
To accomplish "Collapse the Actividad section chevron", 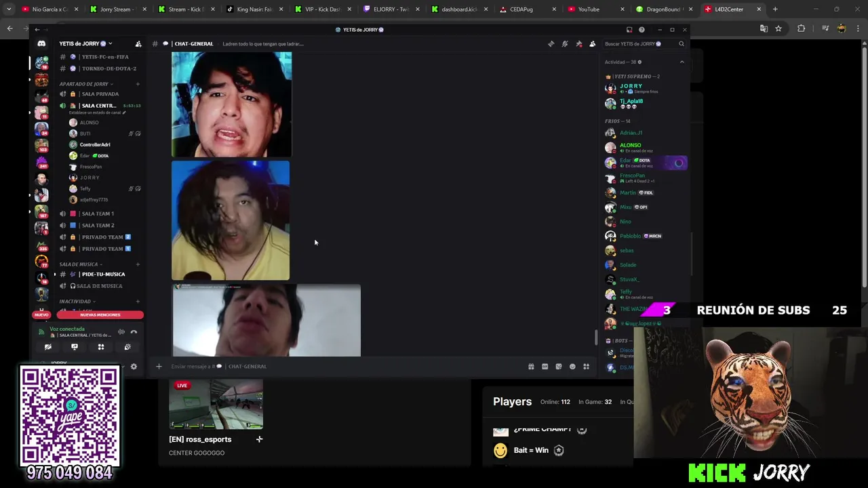I will [x=682, y=62].
